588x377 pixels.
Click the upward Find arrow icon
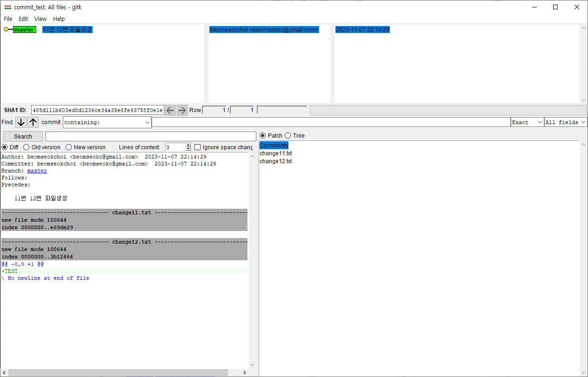(33, 122)
